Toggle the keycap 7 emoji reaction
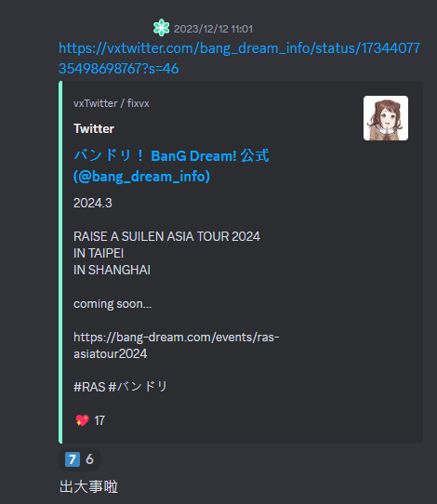The height and width of the screenshot is (504, 437). pos(79,459)
